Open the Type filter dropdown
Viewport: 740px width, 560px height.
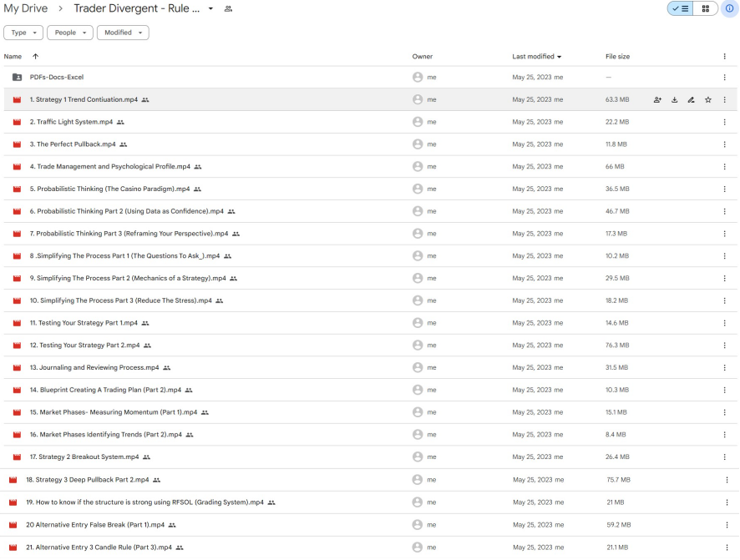pos(23,33)
